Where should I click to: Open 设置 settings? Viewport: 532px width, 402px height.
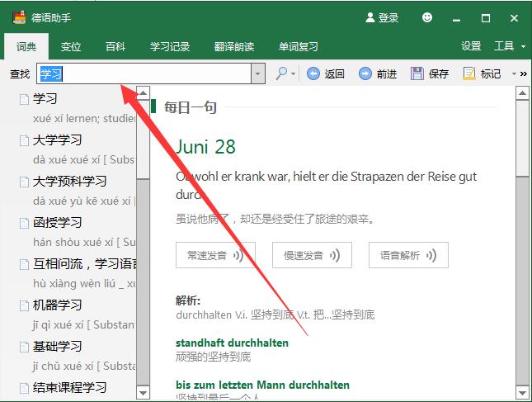(471, 46)
